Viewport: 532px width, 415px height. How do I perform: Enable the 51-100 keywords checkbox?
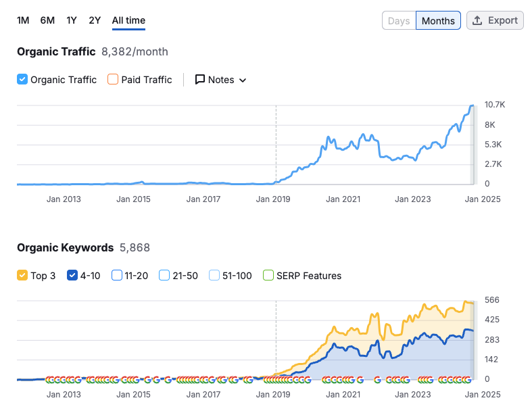214,275
